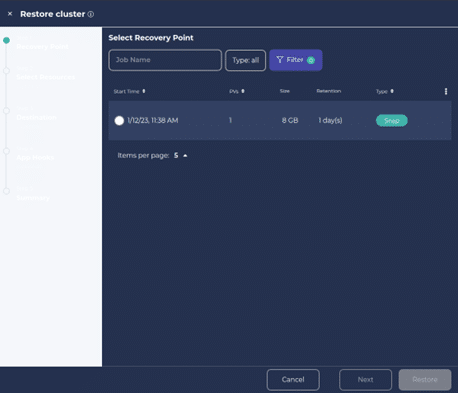Go to the Recovery Point step
Image resolution: width=458 pixels, height=393 pixels.
(x=42, y=46)
